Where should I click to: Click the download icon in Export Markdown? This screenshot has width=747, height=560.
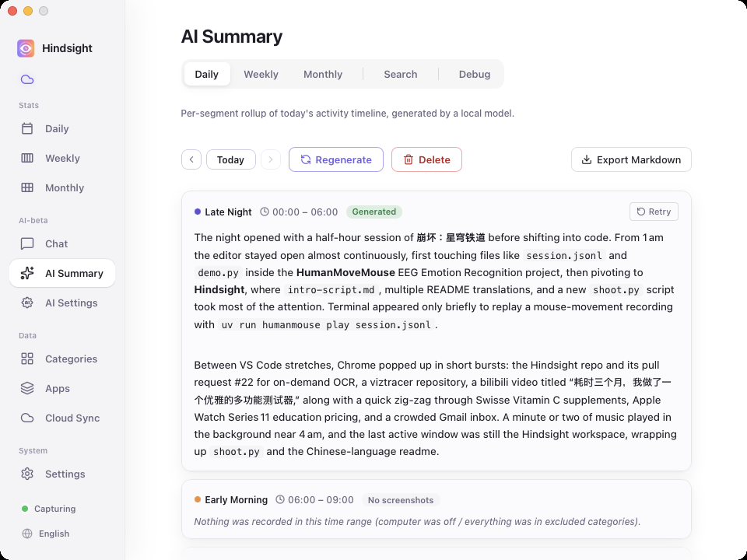coord(587,159)
